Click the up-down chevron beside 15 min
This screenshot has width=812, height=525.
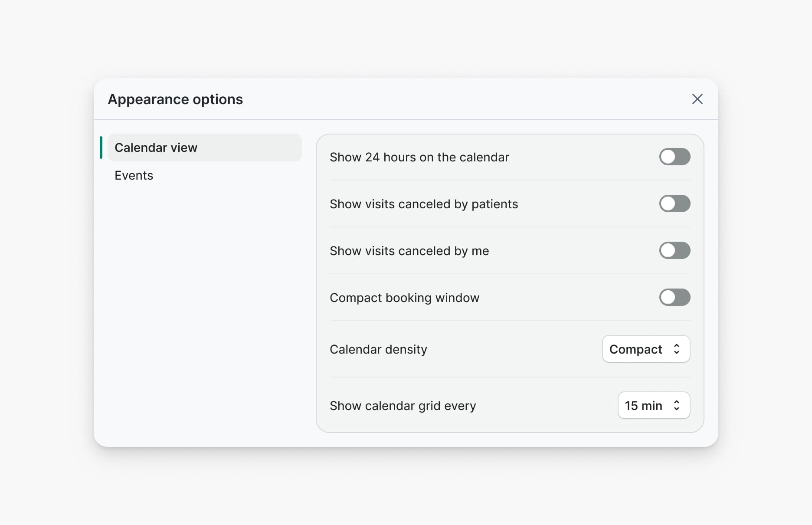[677, 405]
